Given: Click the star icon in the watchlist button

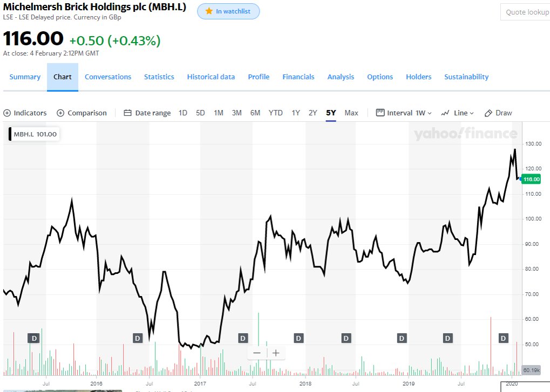Looking at the screenshot, I should tap(209, 11).
